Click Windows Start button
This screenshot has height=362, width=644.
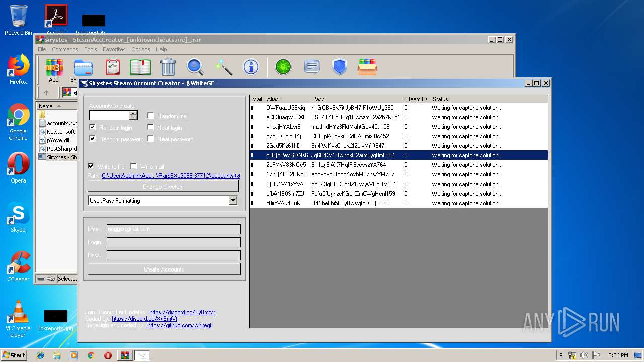(x=14, y=355)
